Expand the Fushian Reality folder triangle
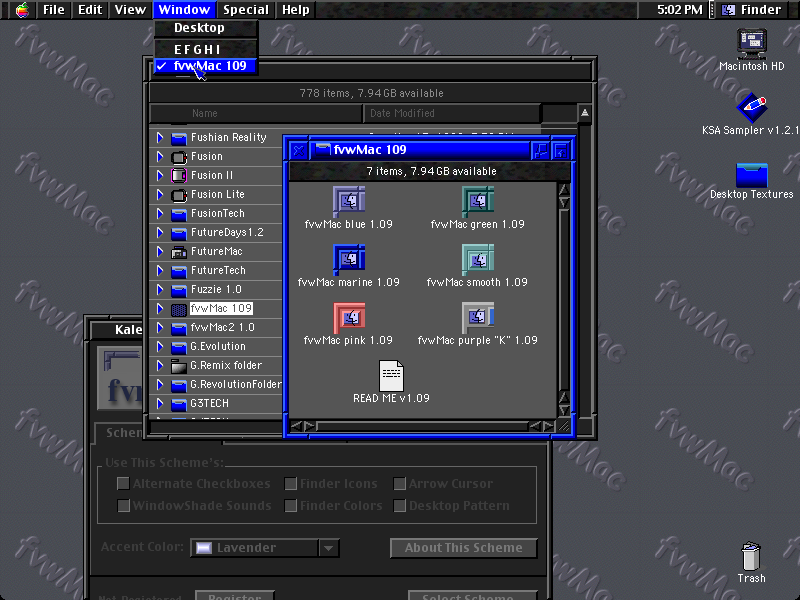 click(160, 138)
